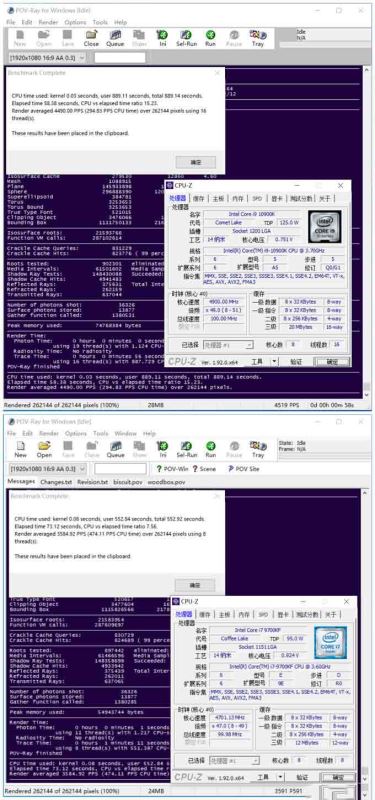The height and width of the screenshot is (800, 375).
Task: Click Open icon in top POV-Ray window
Action: (44, 38)
